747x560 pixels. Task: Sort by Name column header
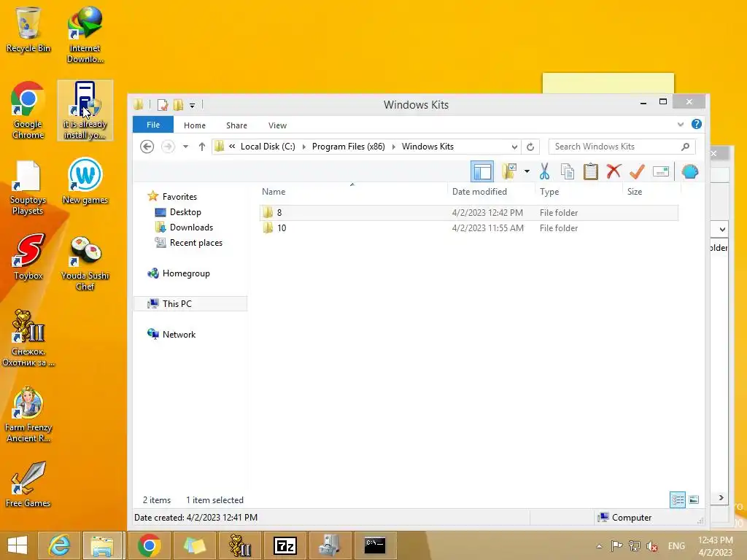(x=274, y=192)
